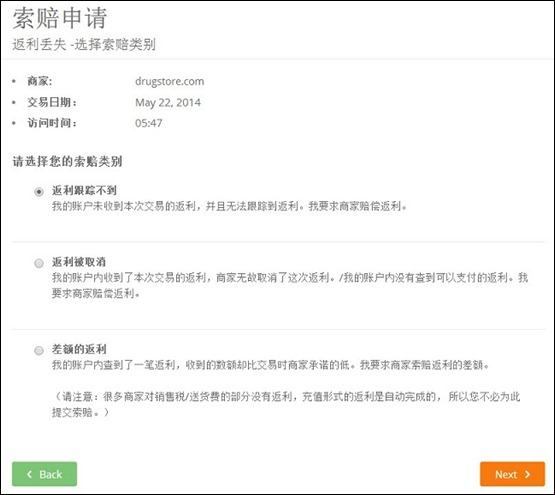
Task: Click the 商家: label
Action: pyautogui.click(x=40, y=81)
